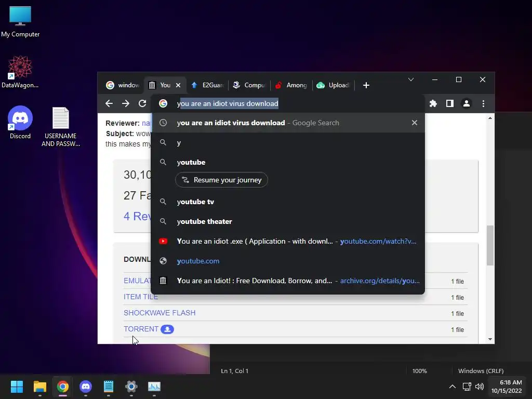Viewport: 532px width, 399px height.
Task: Click the performance monitor taskbar icon
Action: point(154,387)
